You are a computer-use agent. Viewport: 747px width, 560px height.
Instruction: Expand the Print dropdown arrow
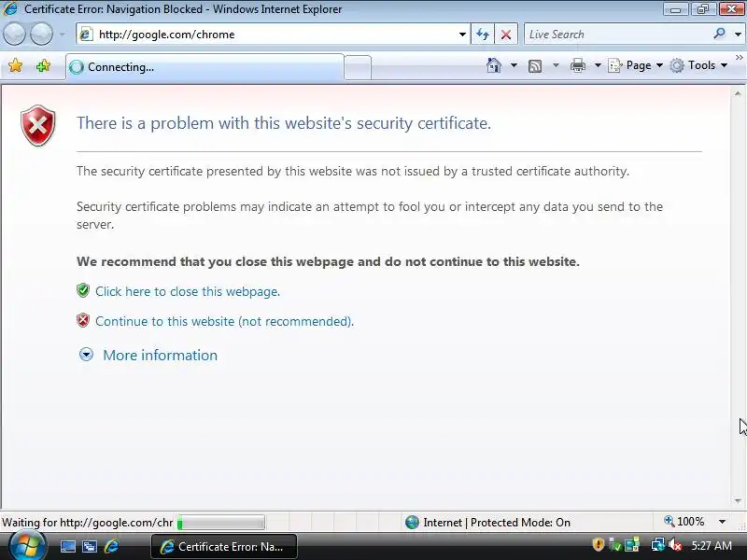tap(598, 65)
